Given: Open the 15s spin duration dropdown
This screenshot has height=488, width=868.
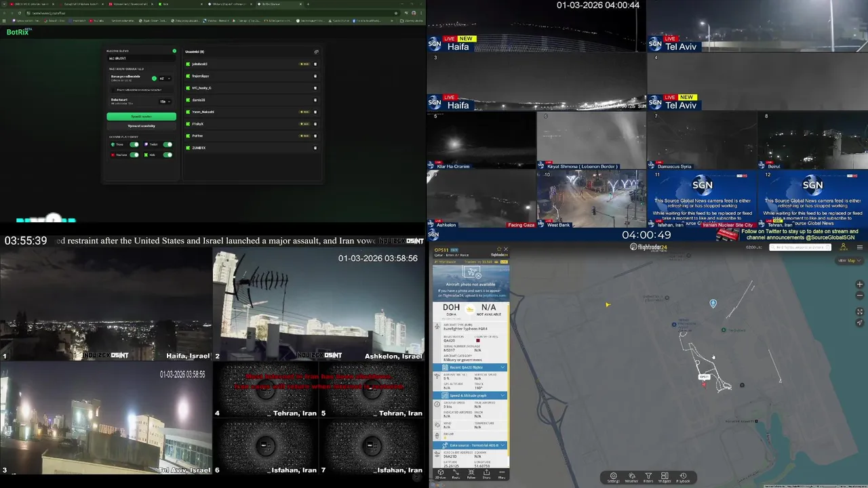Looking at the screenshot, I should pos(165,102).
